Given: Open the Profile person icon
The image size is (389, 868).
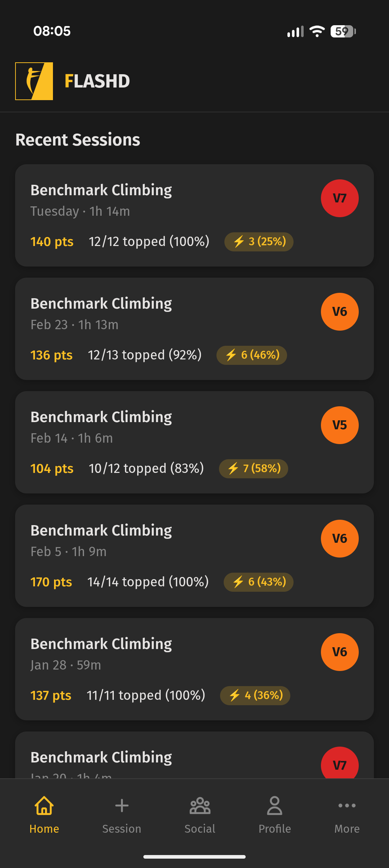Looking at the screenshot, I should pos(274,806).
